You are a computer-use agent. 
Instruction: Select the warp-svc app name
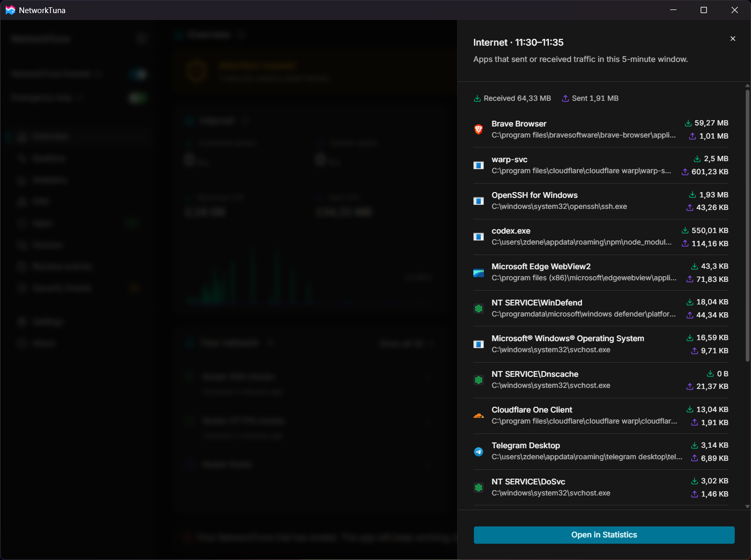click(510, 160)
